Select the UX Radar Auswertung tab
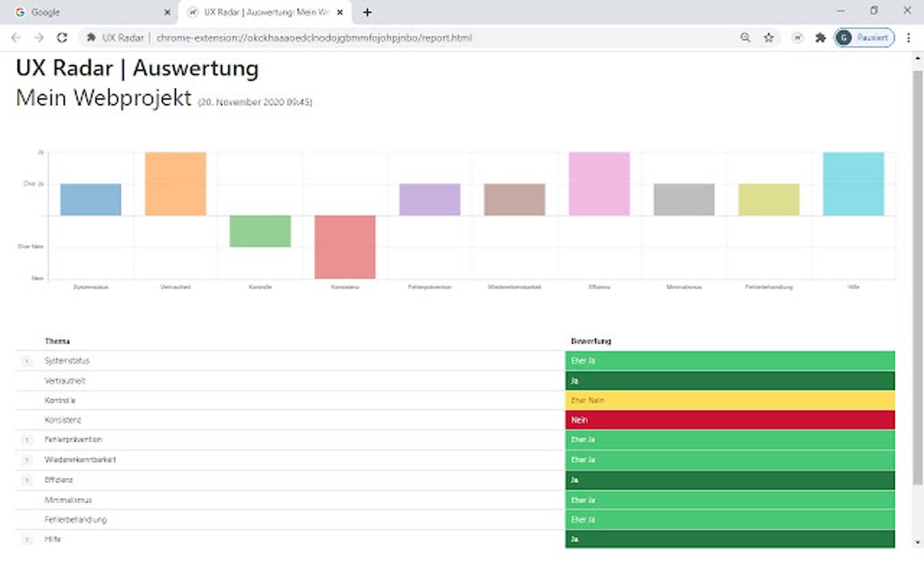This screenshot has width=924, height=578. click(258, 13)
